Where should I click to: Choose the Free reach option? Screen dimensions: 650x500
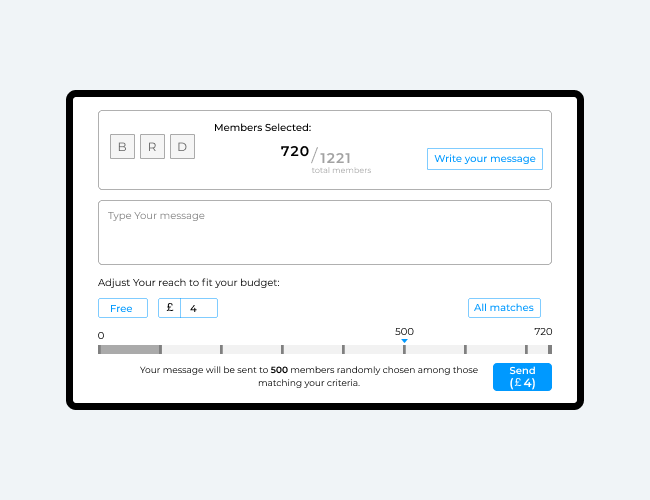[122, 308]
